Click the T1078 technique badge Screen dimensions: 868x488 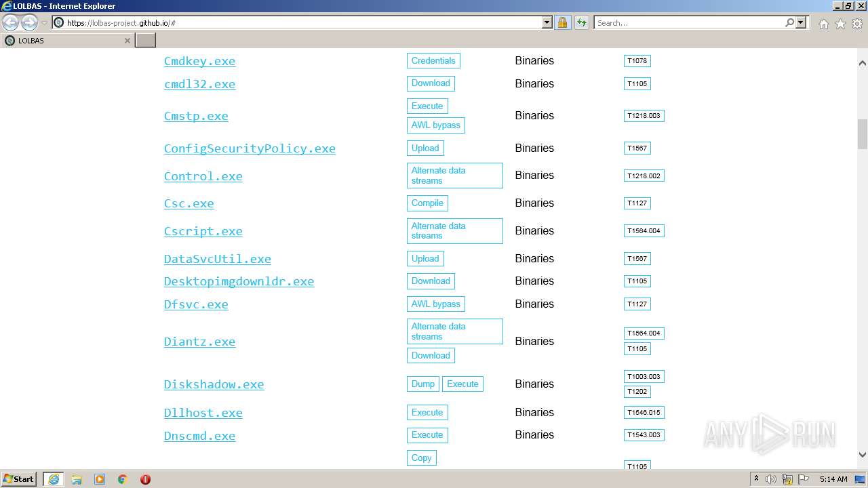[637, 61]
